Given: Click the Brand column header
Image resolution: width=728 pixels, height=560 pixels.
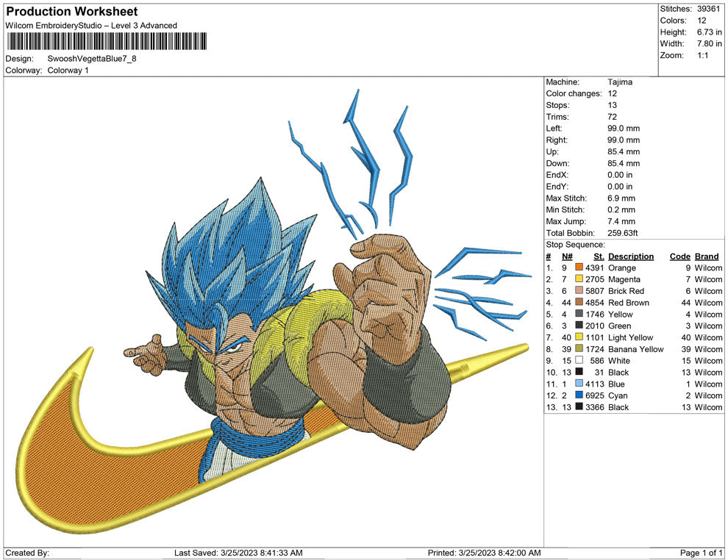Looking at the screenshot, I should [x=707, y=256].
